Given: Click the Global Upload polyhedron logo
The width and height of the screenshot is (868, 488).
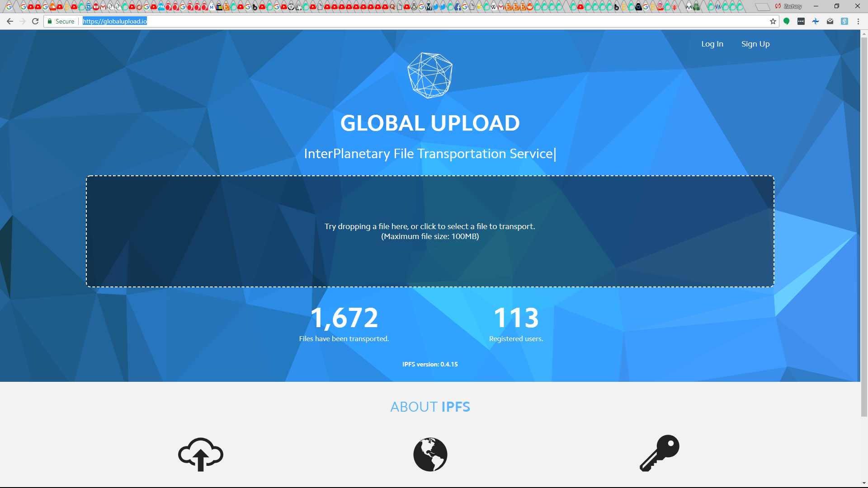Looking at the screenshot, I should pos(430,75).
